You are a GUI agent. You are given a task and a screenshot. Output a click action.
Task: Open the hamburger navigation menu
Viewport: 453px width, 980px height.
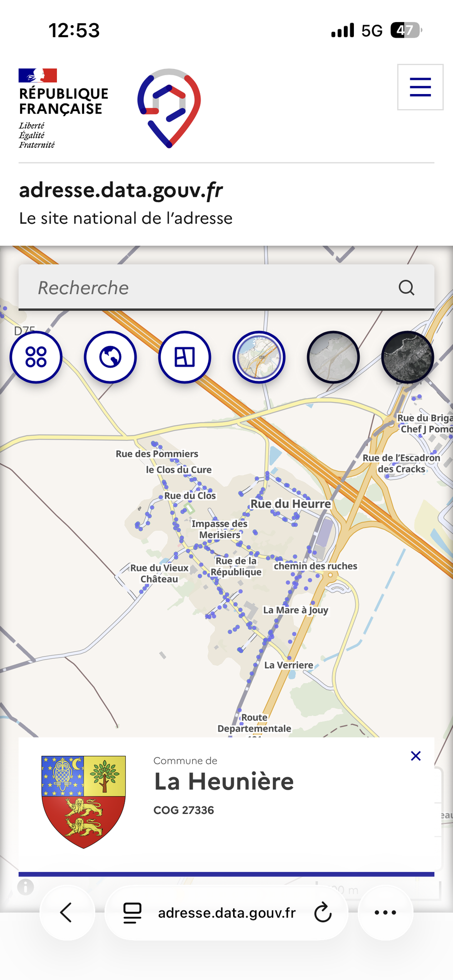(x=420, y=87)
